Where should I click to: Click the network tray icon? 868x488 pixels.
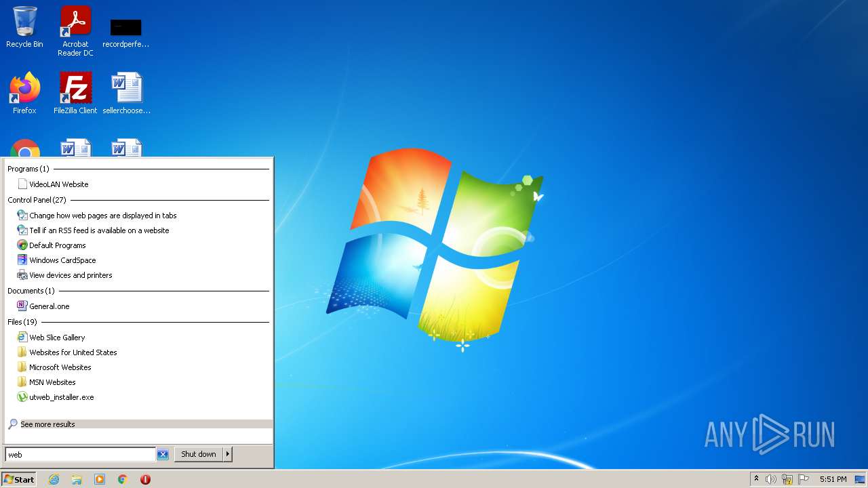coord(787,479)
